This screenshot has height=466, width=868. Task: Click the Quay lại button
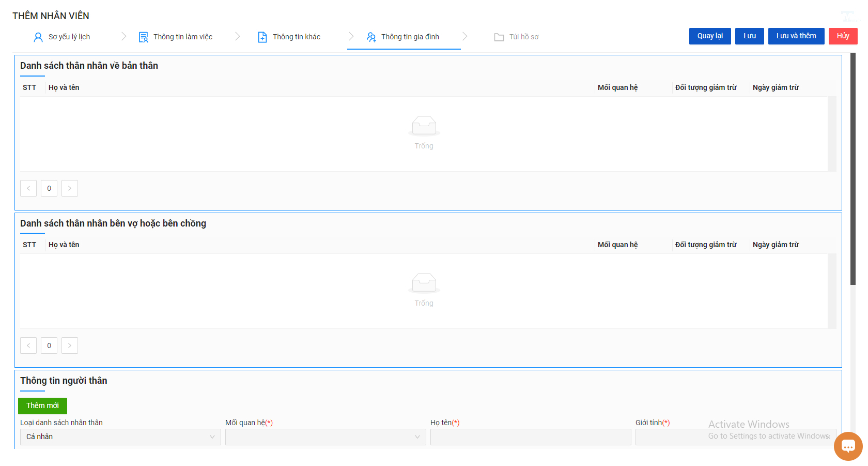[710, 36]
